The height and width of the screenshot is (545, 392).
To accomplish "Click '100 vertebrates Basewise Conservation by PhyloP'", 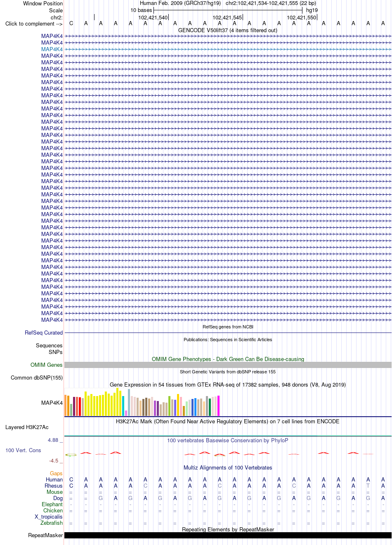I will click(x=228, y=440).
